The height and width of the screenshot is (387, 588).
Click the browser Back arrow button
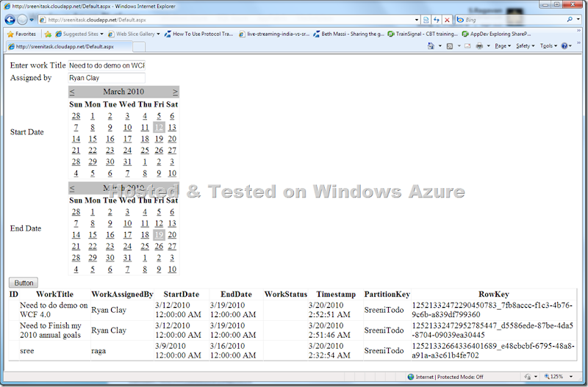point(10,20)
